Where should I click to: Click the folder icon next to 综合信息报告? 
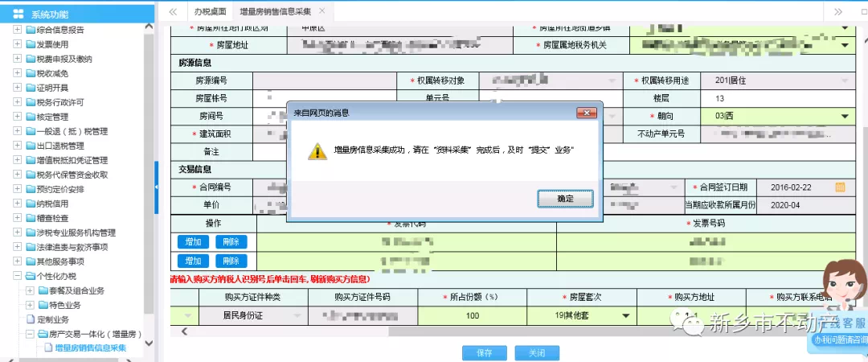tap(31, 30)
